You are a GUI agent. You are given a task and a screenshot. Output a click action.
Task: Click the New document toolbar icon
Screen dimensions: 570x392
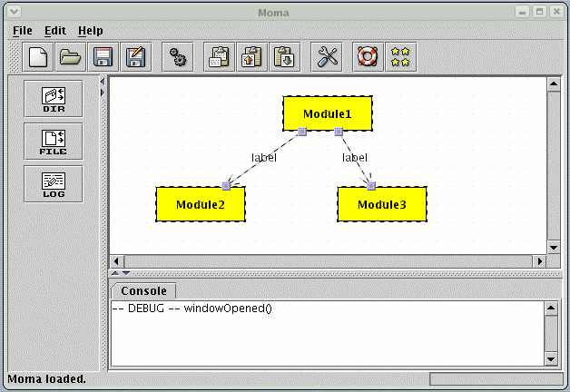pyautogui.click(x=37, y=57)
